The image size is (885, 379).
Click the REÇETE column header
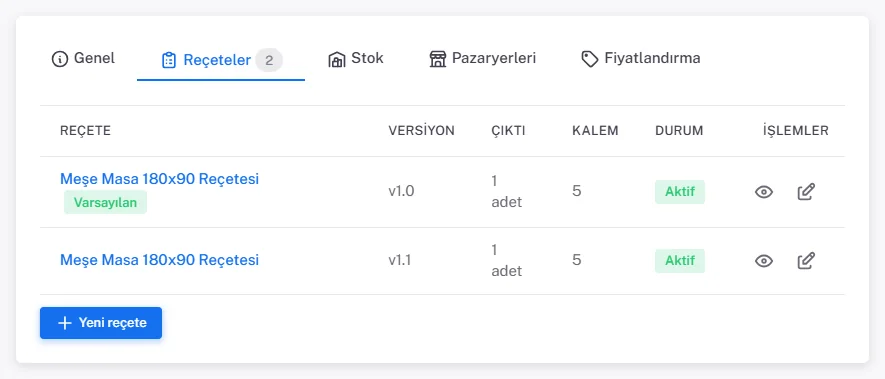click(85, 131)
